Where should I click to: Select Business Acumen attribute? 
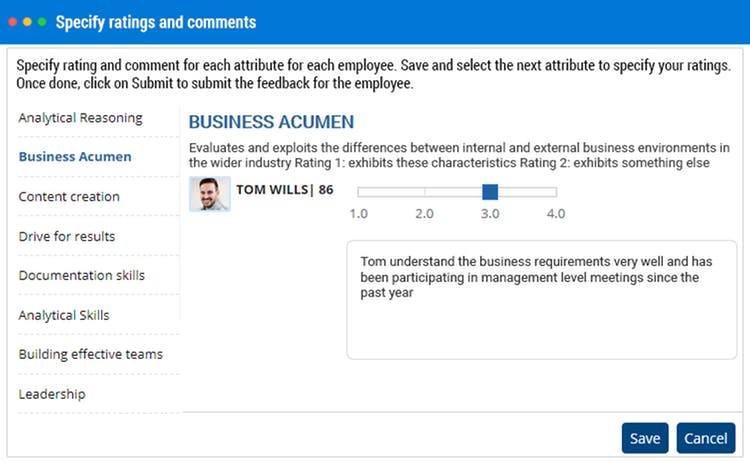75,157
